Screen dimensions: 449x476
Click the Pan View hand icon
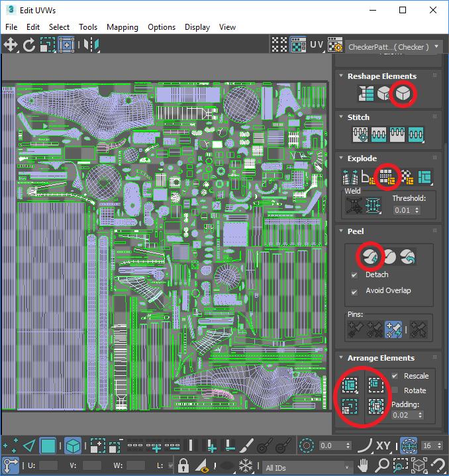[x=363, y=465]
